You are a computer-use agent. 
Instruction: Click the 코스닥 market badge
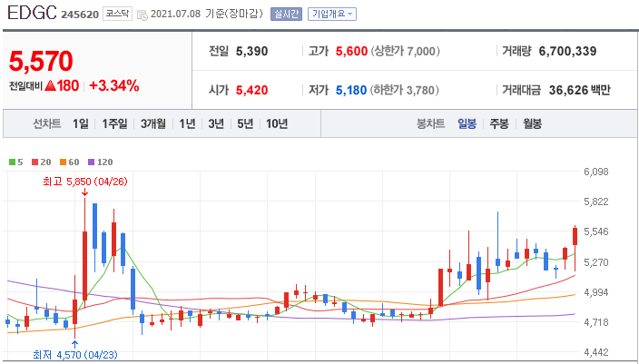(117, 14)
